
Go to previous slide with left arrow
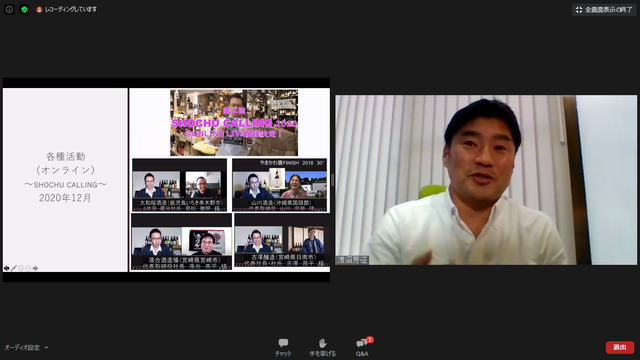7,268
